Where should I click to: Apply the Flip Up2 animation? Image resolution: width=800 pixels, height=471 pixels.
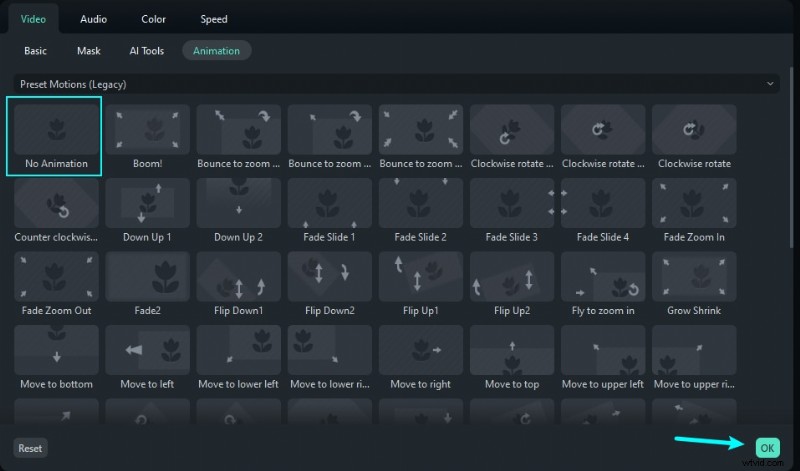pyautogui.click(x=512, y=283)
